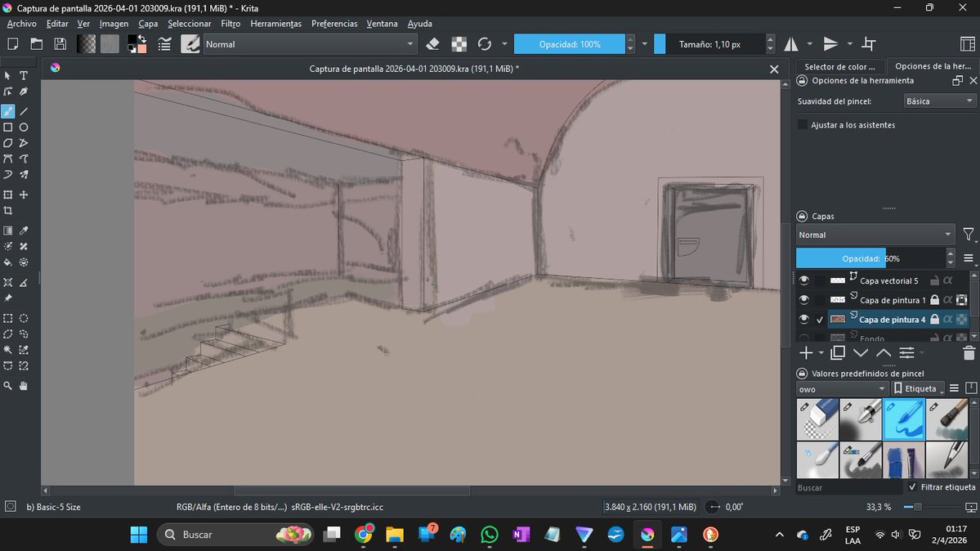The image size is (980, 551).
Task: Toggle eraser mode in toolbar
Action: [x=432, y=44]
